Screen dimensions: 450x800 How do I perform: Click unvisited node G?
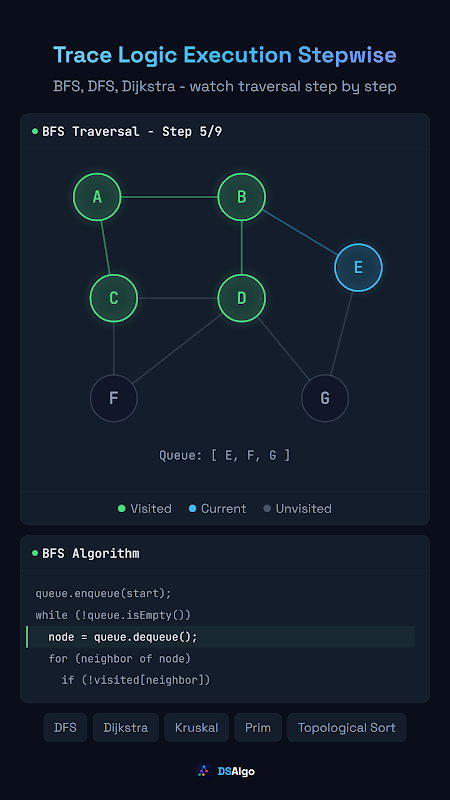325,398
